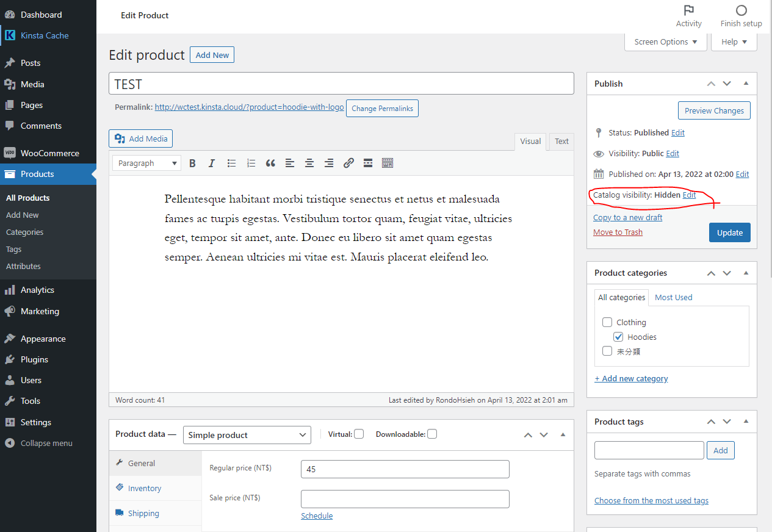Click the insert link icon
The height and width of the screenshot is (532, 772).
click(x=348, y=163)
